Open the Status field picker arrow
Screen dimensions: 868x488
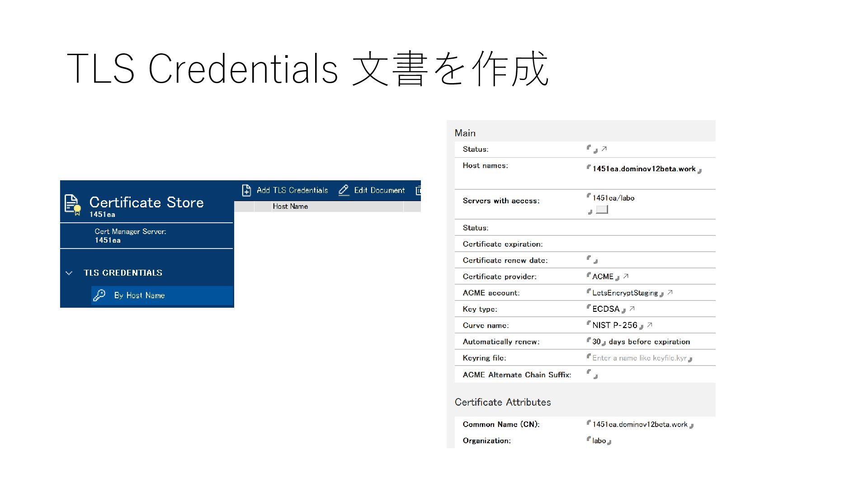pyautogui.click(x=604, y=149)
